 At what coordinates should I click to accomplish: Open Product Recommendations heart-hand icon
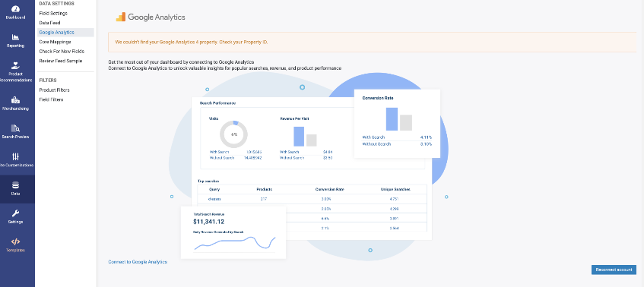(15, 65)
